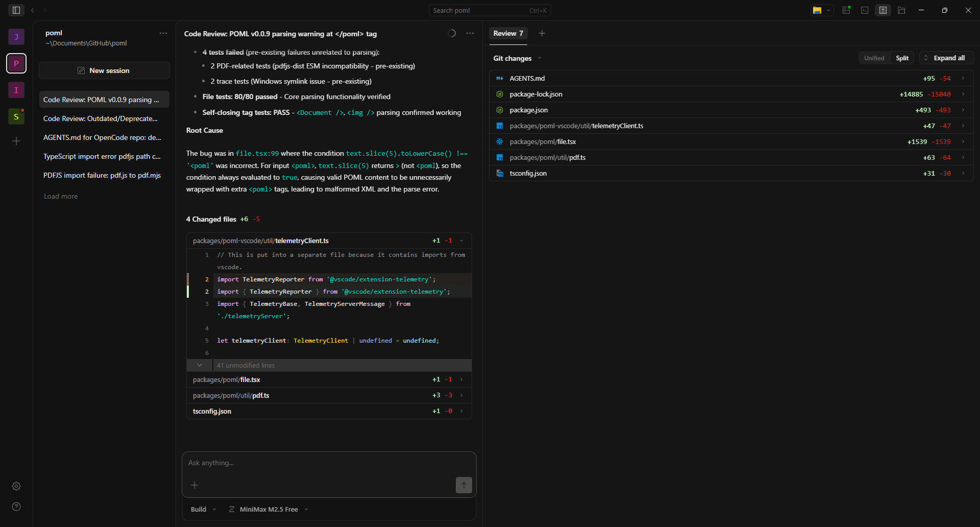Toggle the left sidebar panel icon
Image resolution: width=980 pixels, height=527 pixels.
tap(16, 10)
